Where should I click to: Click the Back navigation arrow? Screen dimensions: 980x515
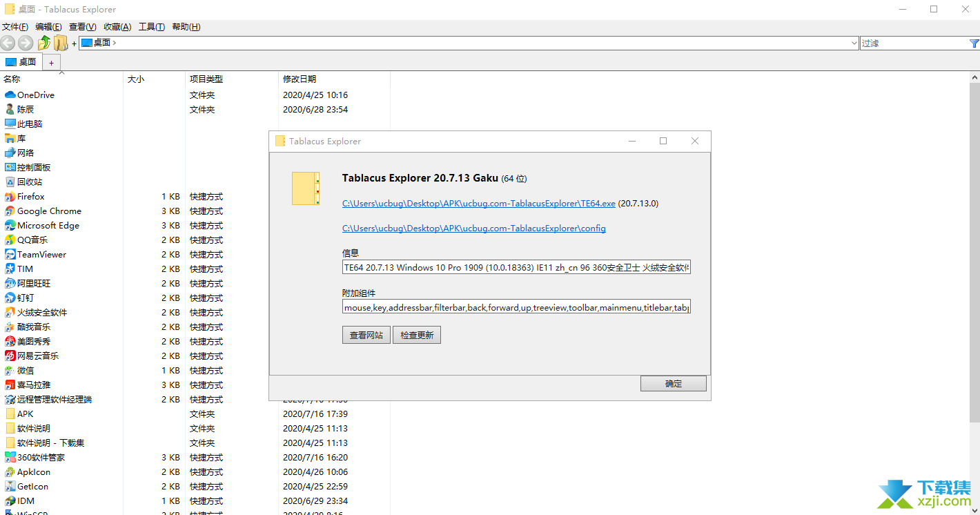click(x=8, y=43)
